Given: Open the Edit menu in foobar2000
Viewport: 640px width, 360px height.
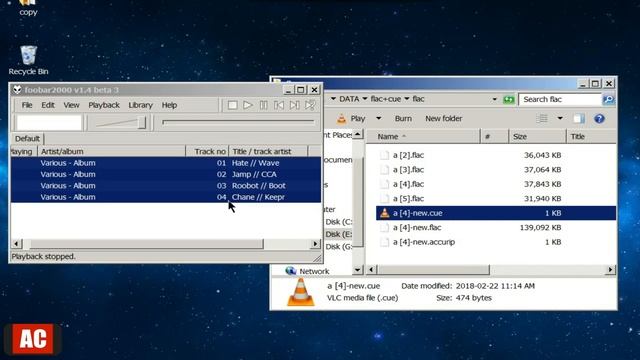Looking at the screenshot, I should (x=48, y=105).
